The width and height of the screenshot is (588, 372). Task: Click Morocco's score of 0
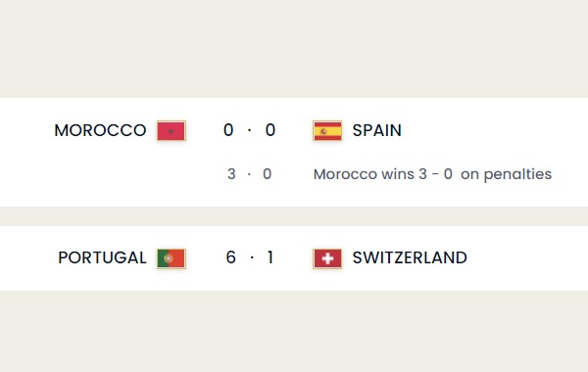(x=228, y=130)
